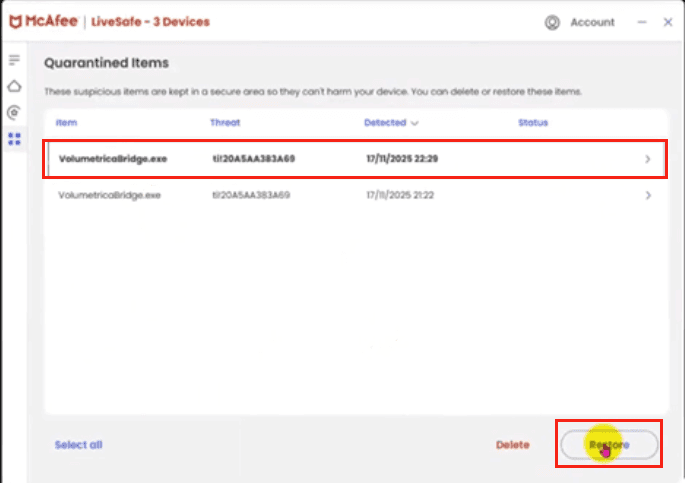The width and height of the screenshot is (685, 483).
Task: Open the Account link
Action: (592, 22)
